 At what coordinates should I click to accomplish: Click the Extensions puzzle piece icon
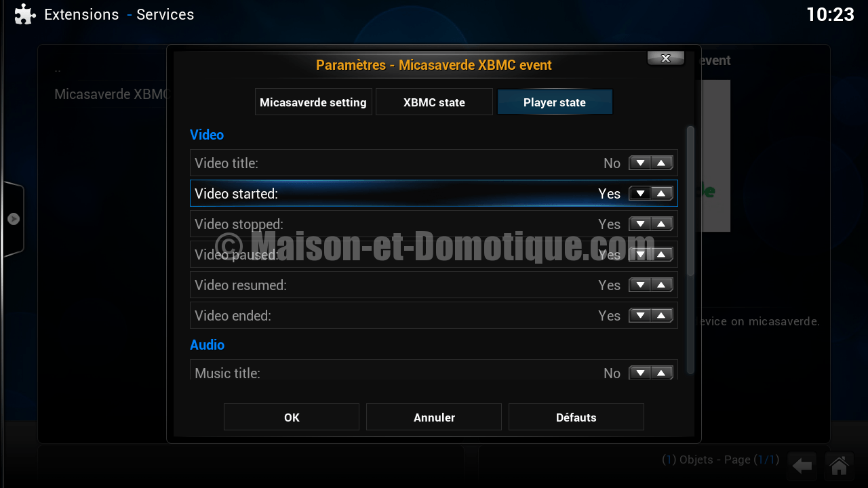(25, 14)
